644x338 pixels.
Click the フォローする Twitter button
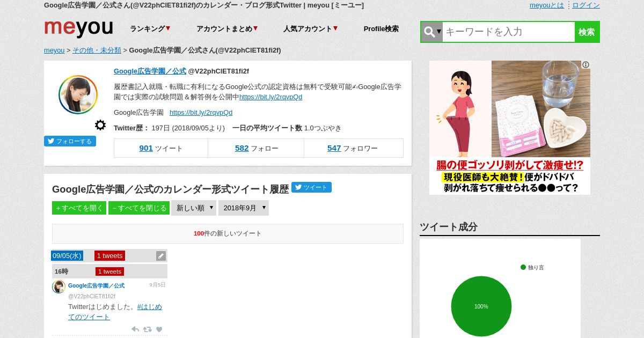(x=70, y=141)
